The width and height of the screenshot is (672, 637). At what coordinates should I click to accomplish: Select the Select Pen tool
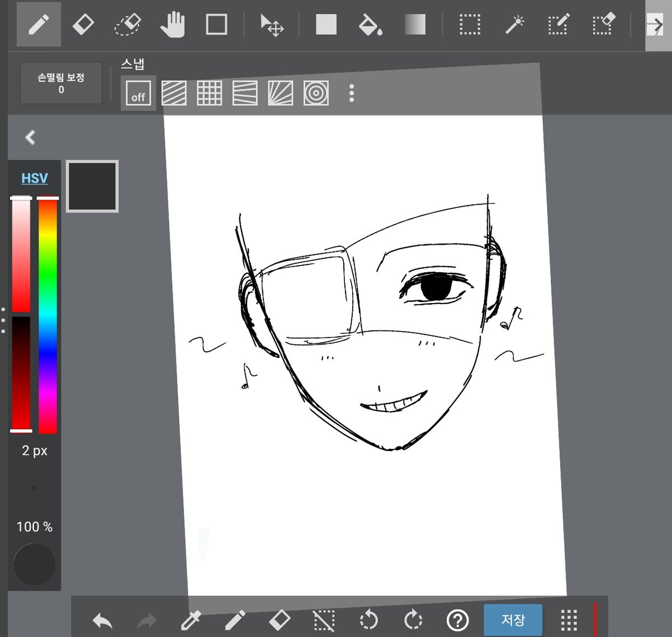click(x=558, y=25)
